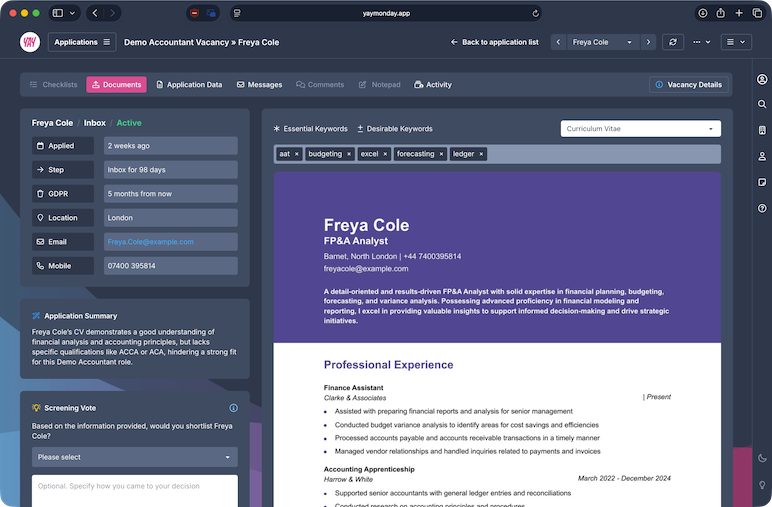772x507 pixels.
Task: Remove the 'aat' keyword tag
Action: (x=297, y=154)
